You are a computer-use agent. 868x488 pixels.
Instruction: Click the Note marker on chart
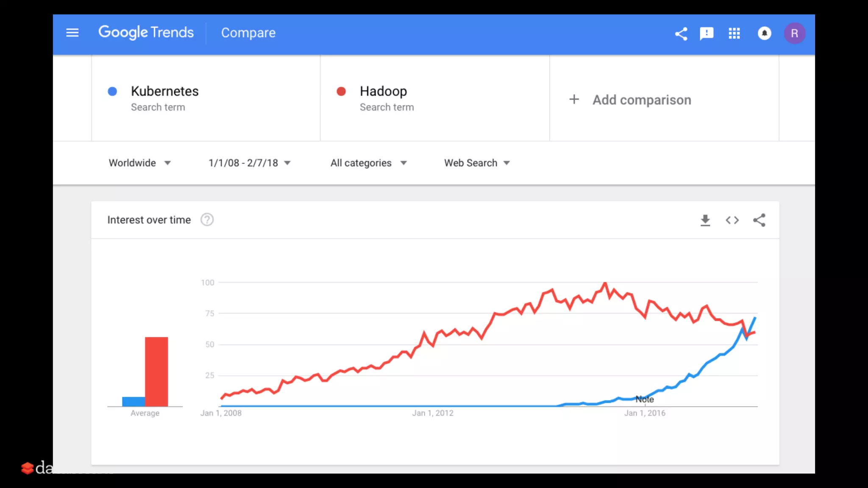point(644,399)
